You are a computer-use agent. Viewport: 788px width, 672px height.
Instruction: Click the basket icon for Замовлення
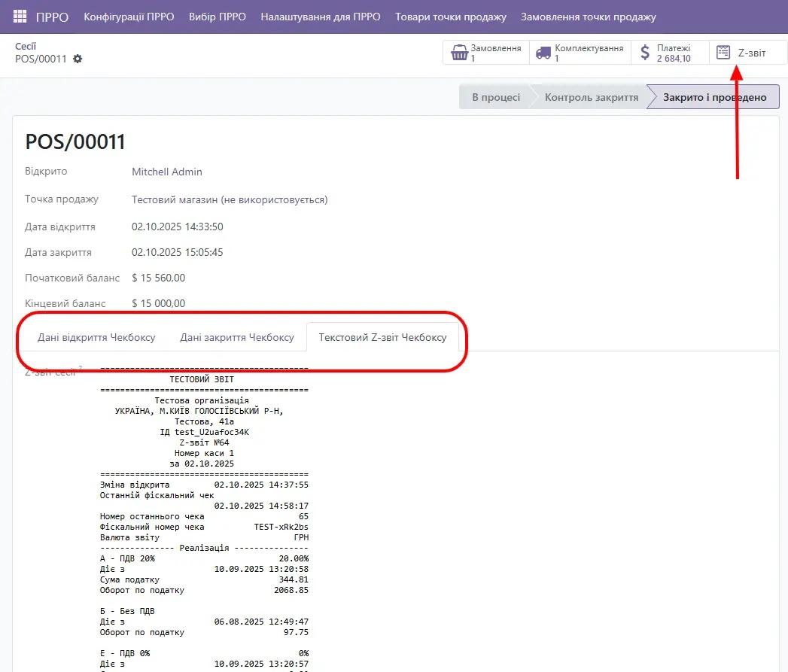click(459, 53)
